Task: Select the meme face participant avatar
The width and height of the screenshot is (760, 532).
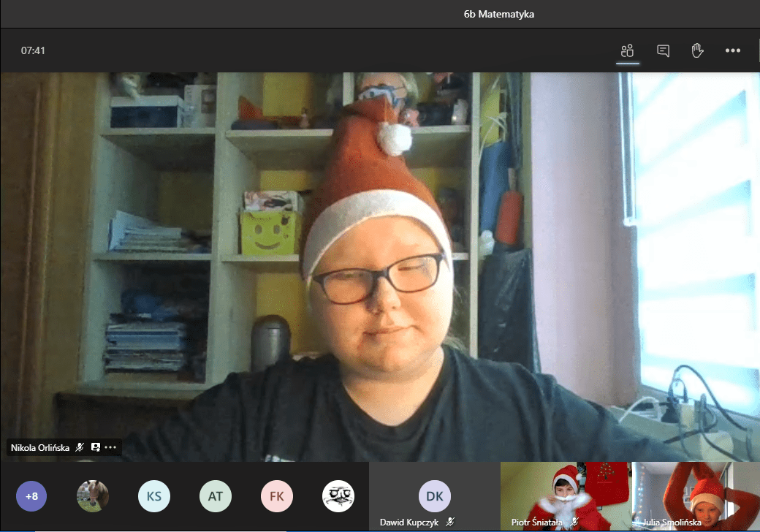Action: coord(338,496)
